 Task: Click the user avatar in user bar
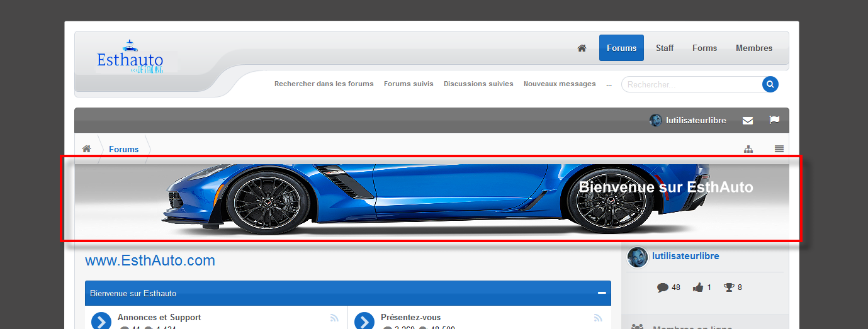click(x=655, y=120)
